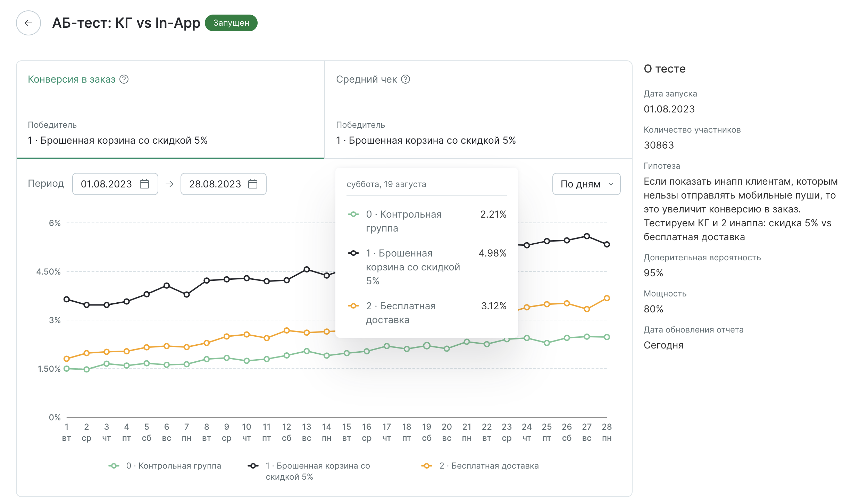The width and height of the screenshot is (852, 504).
Task: Click the hypothesis text starting with Если показать
Action: (741, 209)
